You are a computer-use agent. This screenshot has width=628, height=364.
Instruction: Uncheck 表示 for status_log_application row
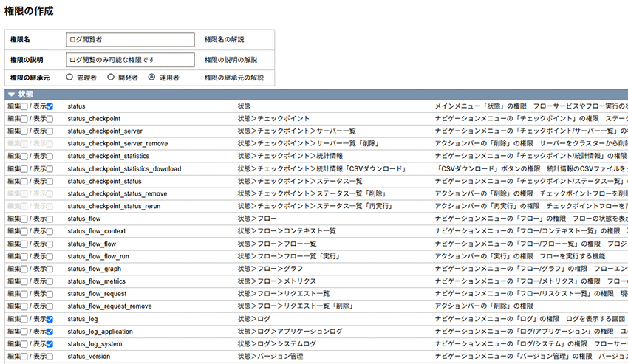point(50,332)
